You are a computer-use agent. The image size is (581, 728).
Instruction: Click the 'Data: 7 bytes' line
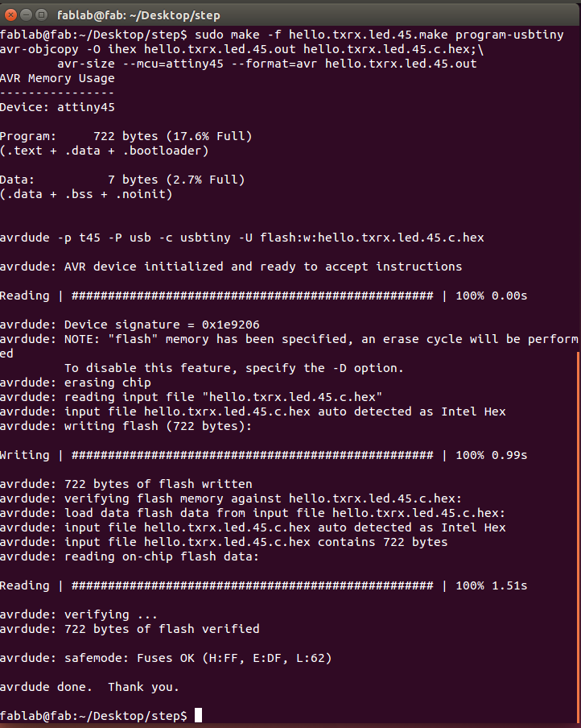point(122,180)
